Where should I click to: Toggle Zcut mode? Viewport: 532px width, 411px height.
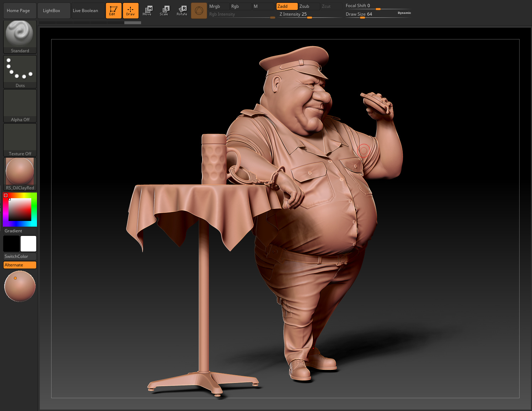click(x=331, y=6)
